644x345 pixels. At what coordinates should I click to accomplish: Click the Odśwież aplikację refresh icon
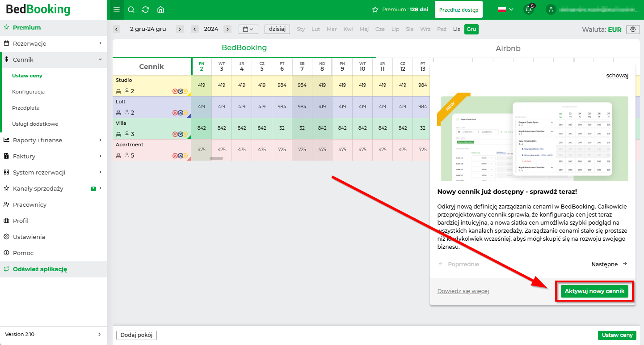tap(6, 269)
